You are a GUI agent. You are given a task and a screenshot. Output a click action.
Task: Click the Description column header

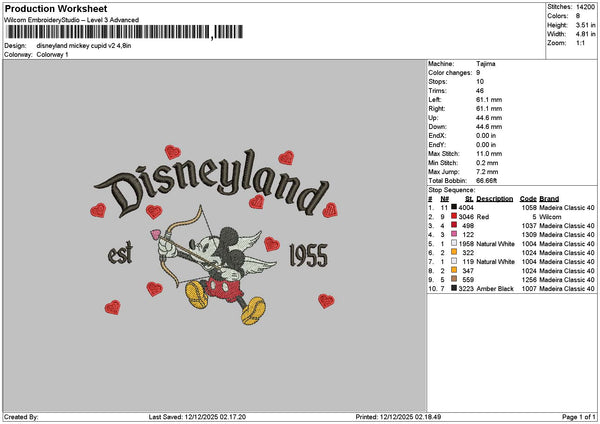(x=495, y=198)
